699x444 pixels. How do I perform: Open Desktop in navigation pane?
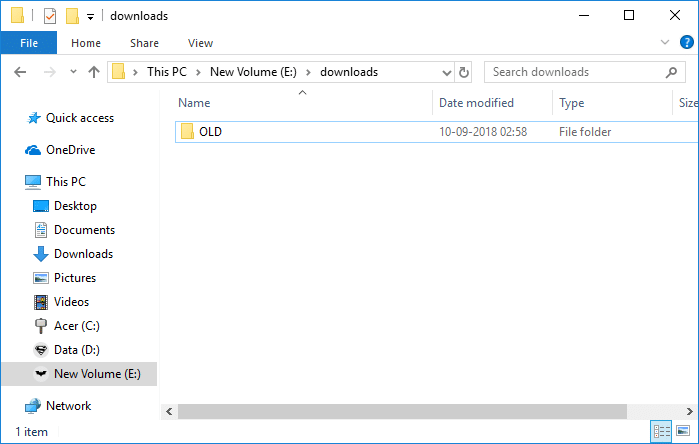(x=75, y=206)
